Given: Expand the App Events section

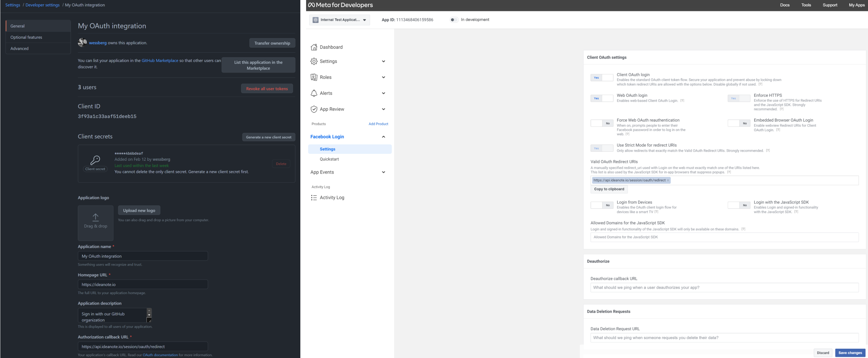Looking at the screenshot, I should 383,172.
